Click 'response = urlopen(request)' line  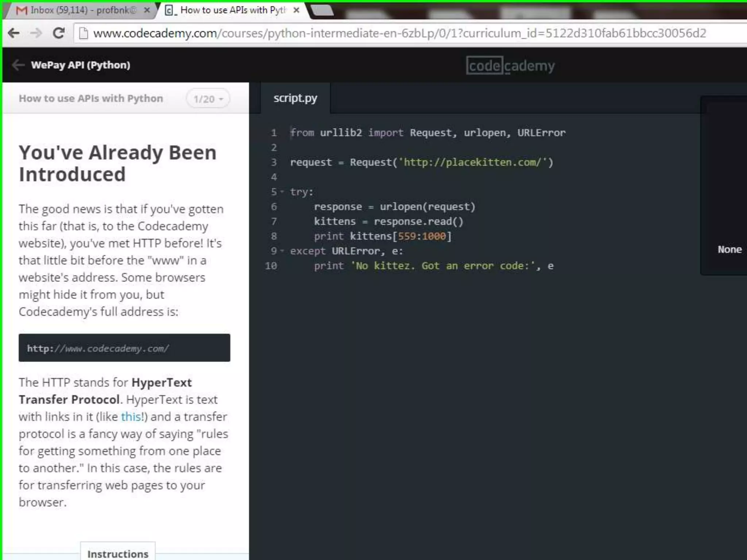(395, 207)
